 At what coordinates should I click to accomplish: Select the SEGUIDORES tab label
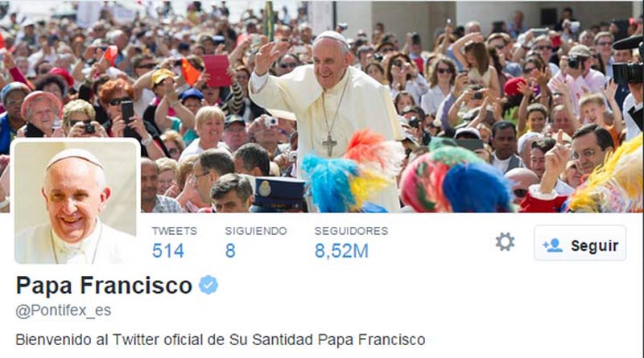pos(351,231)
